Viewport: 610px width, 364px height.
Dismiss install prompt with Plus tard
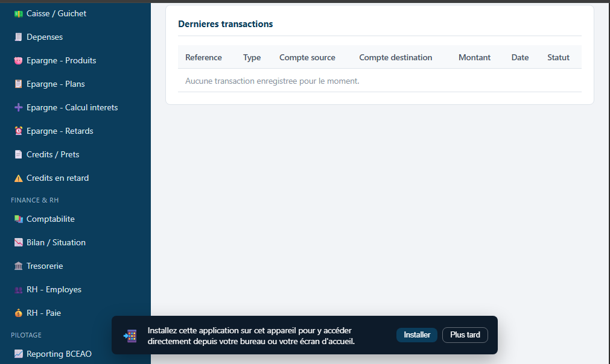pyautogui.click(x=465, y=335)
